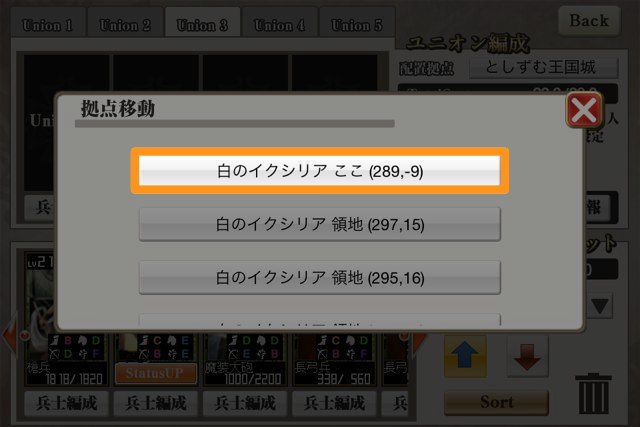Click the trash can delete icon

coord(593,394)
